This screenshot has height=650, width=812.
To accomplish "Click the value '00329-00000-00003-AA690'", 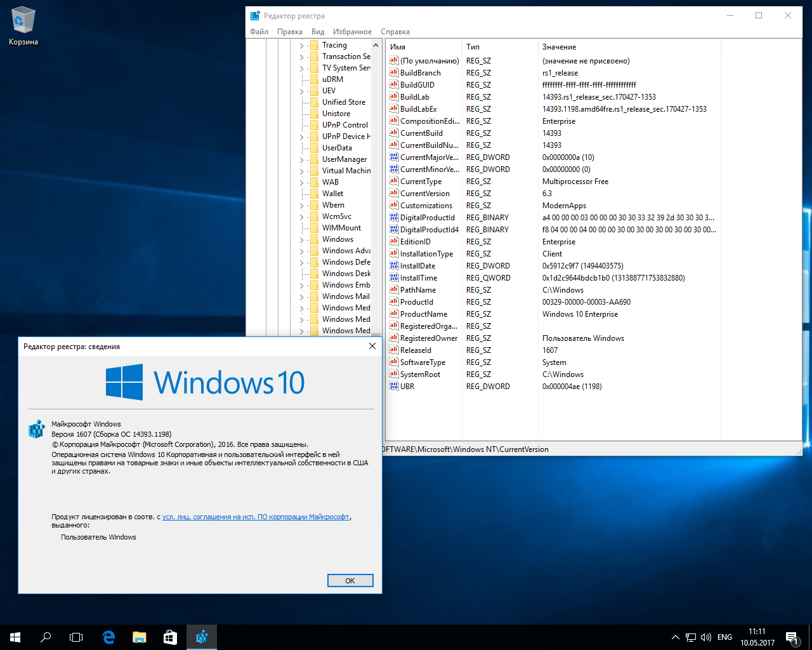I will (x=586, y=302).
